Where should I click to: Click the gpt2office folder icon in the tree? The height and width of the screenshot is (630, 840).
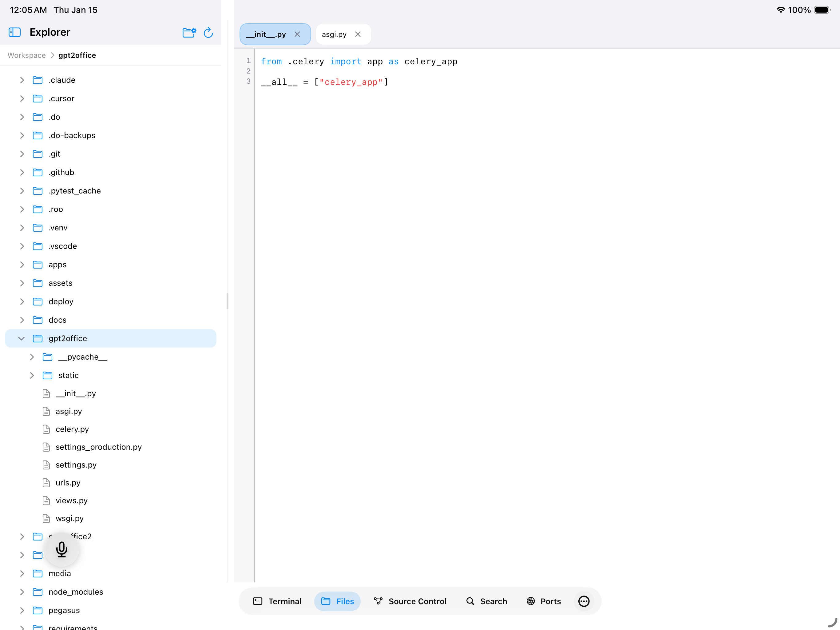pos(38,338)
